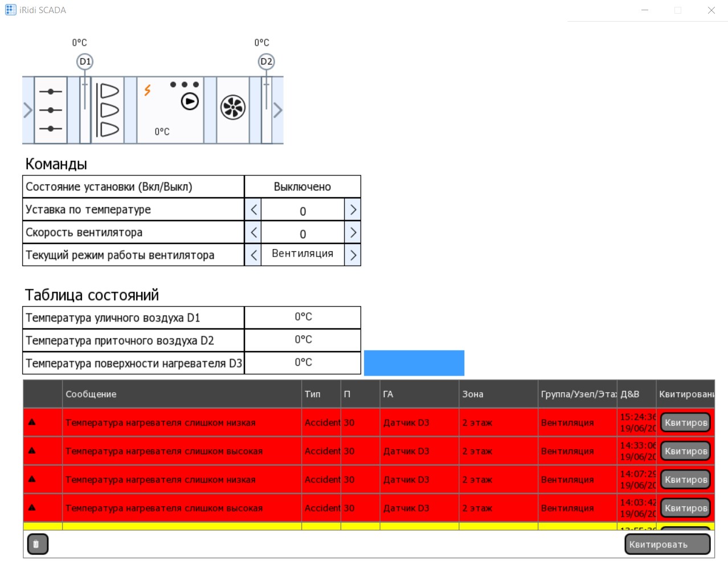Increase fan speed with right arrow
728x566 pixels.
353,233
